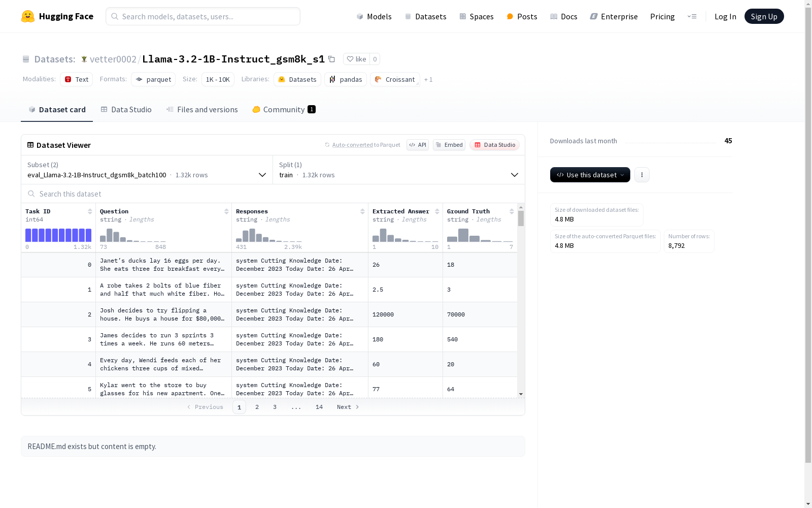Select the parquet format tag
The image size is (812, 508).
click(153, 79)
